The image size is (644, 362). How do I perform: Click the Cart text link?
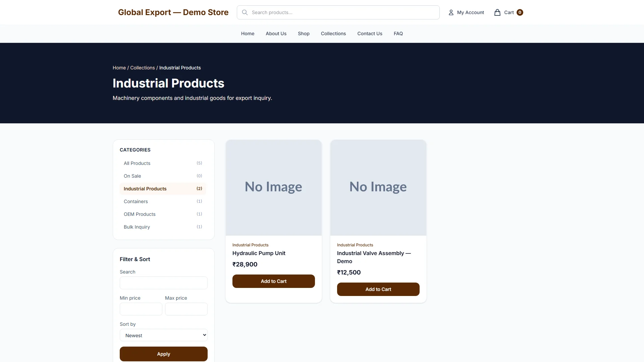509,12
